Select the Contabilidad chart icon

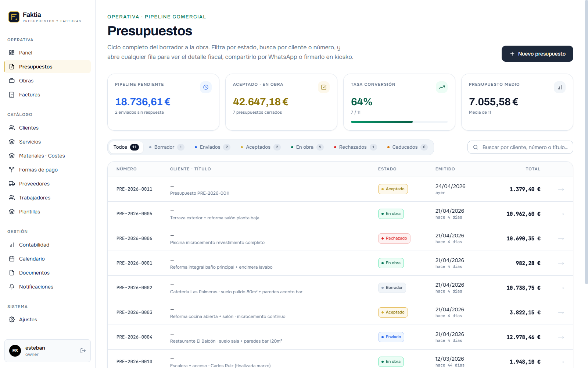12,245
